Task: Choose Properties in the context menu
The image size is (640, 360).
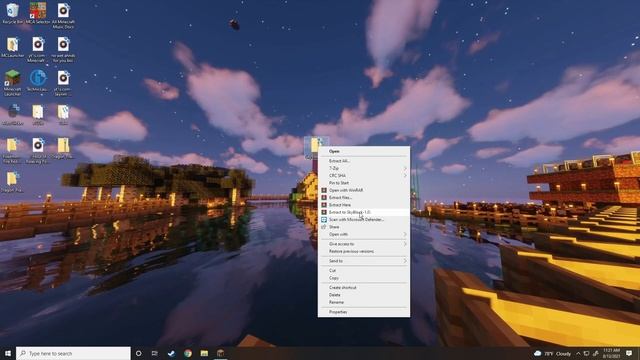Action: 364,312
